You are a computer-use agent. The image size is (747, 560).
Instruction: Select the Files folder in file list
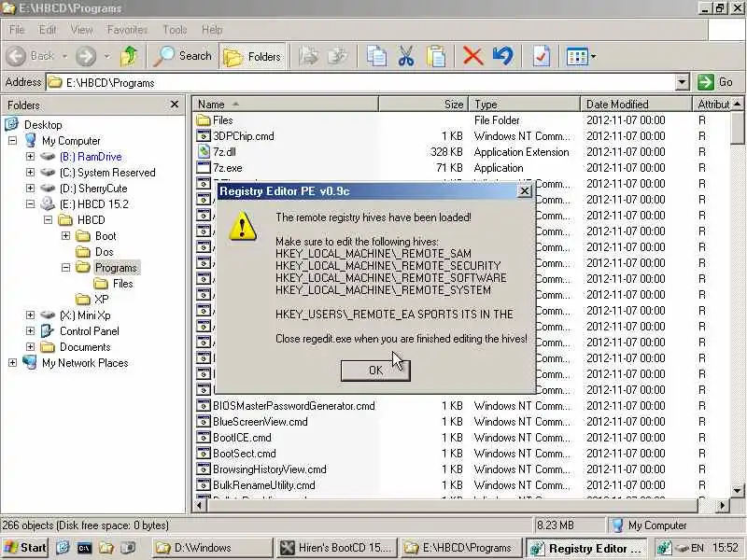222,120
